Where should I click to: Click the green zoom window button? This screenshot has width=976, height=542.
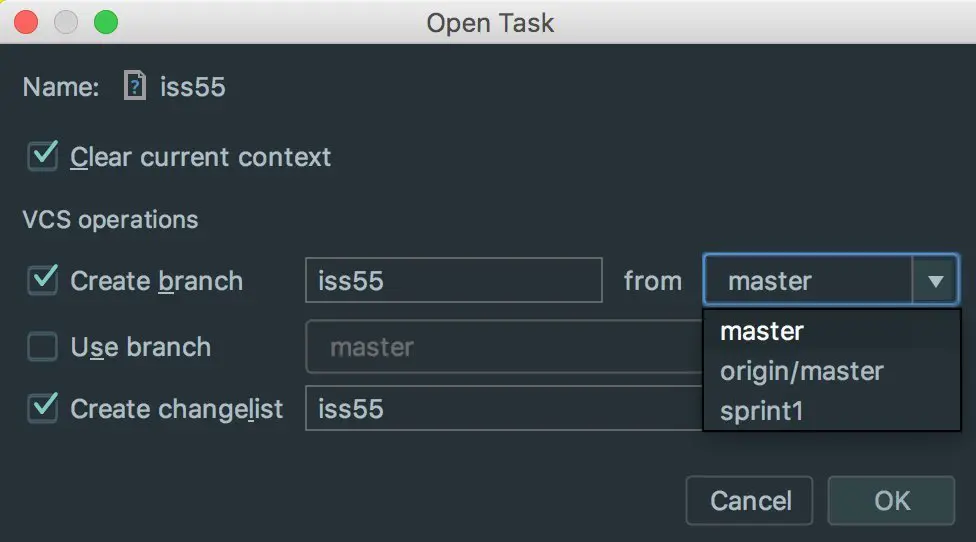coord(105,21)
